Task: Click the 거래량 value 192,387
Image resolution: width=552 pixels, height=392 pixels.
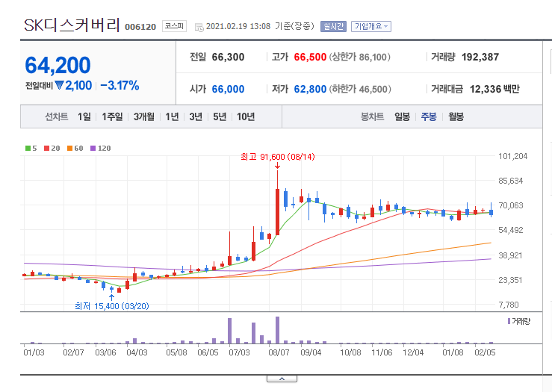Action: pos(480,57)
